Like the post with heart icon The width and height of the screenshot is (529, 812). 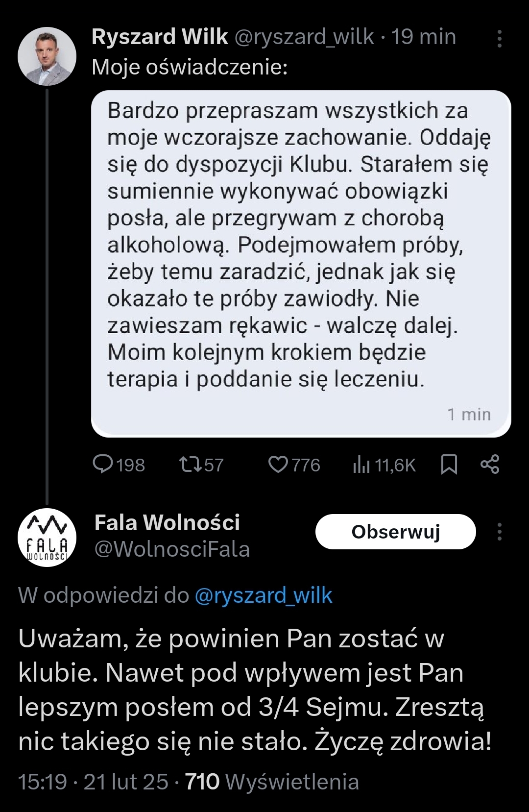pos(278,464)
